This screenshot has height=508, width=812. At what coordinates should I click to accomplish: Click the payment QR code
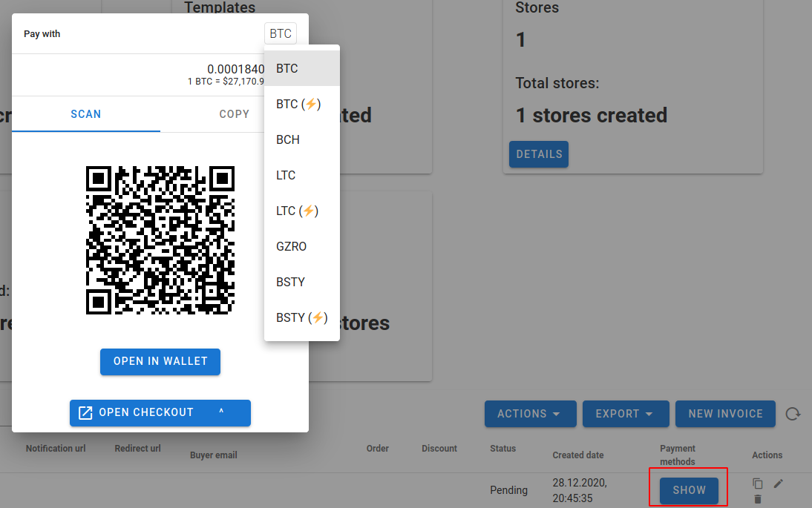(160, 240)
